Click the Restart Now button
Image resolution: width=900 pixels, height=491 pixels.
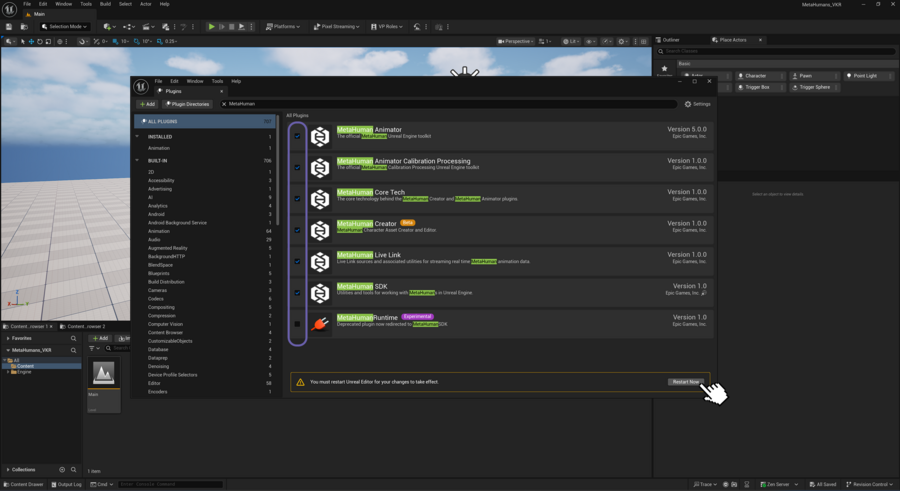(x=686, y=382)
